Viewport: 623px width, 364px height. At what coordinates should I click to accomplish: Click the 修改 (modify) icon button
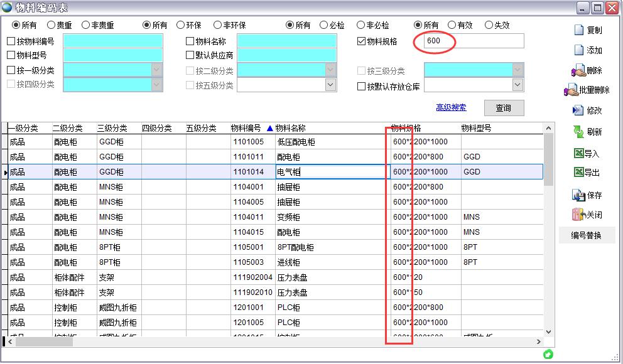coord(578,110)
